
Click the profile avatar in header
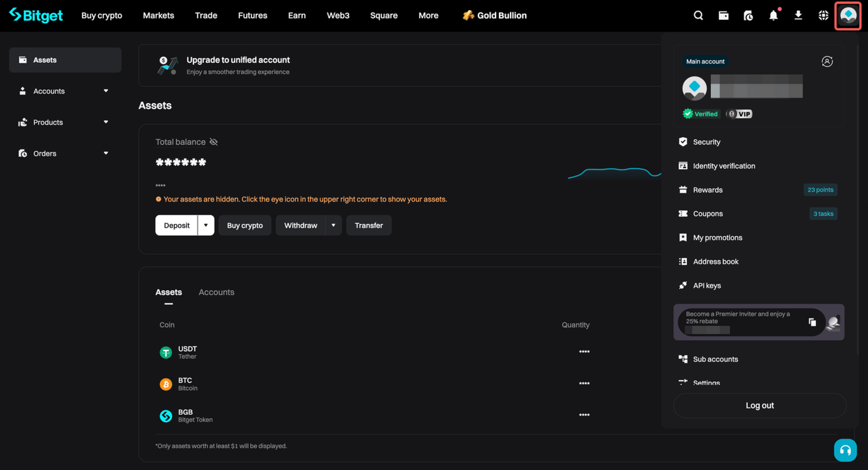point(848,16)
